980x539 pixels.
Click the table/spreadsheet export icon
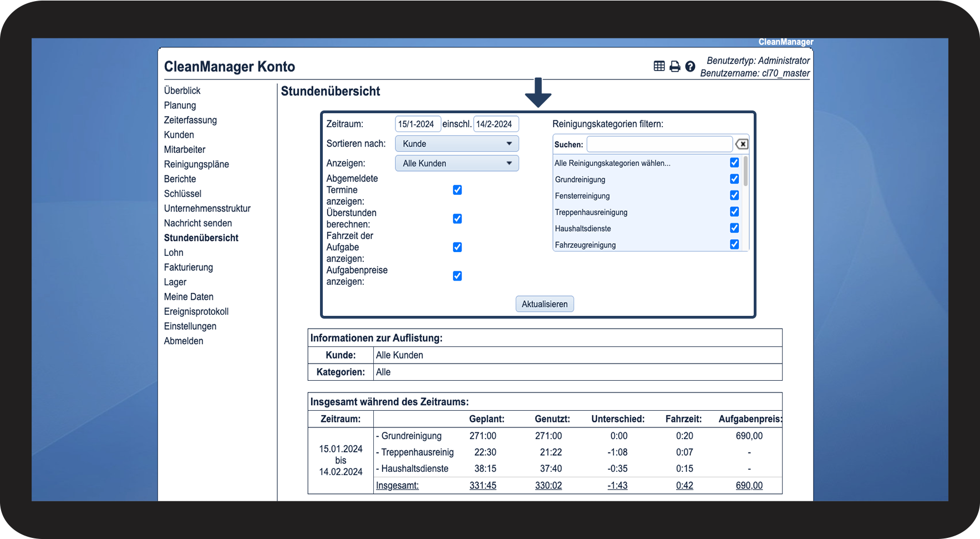point(659,67)
